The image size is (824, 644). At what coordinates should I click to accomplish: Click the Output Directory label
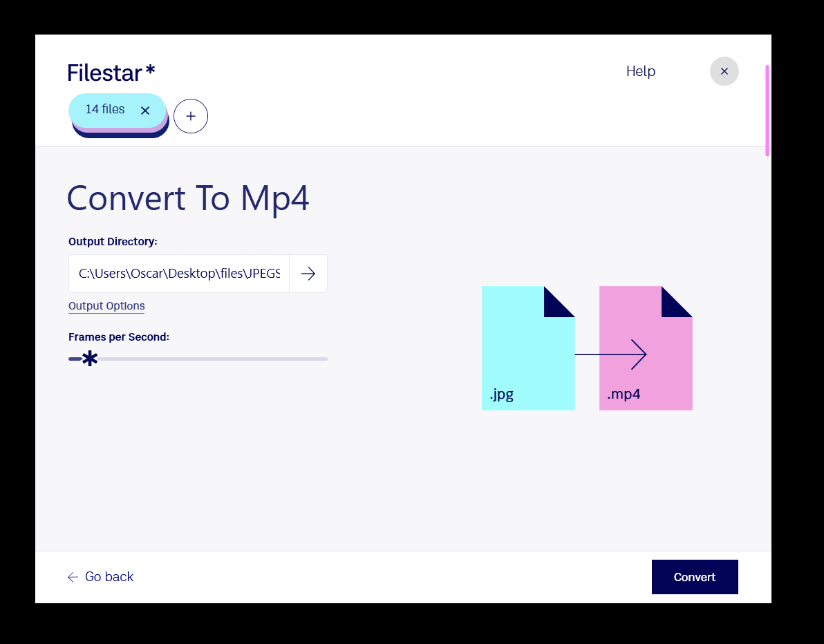113,242
